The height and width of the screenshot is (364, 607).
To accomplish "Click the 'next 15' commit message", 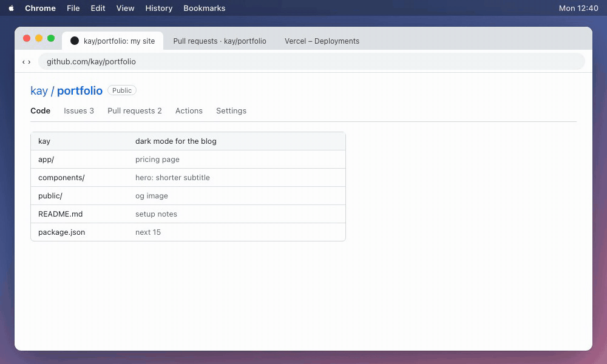I will pyautogui.click(x=148, y=232).
